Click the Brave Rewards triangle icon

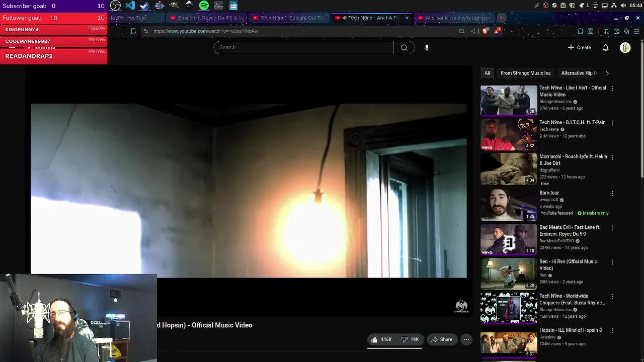(497, 31)
